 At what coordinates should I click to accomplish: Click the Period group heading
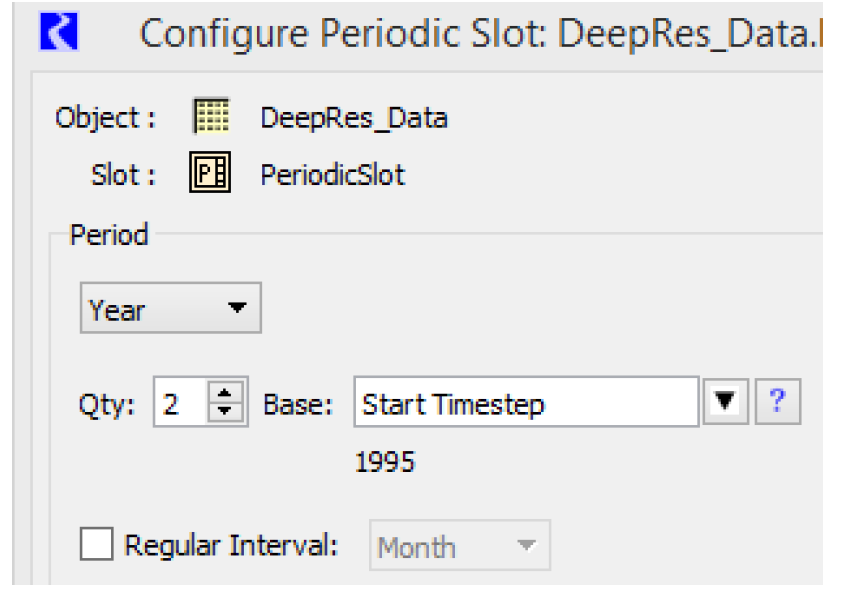pos(108,236)
